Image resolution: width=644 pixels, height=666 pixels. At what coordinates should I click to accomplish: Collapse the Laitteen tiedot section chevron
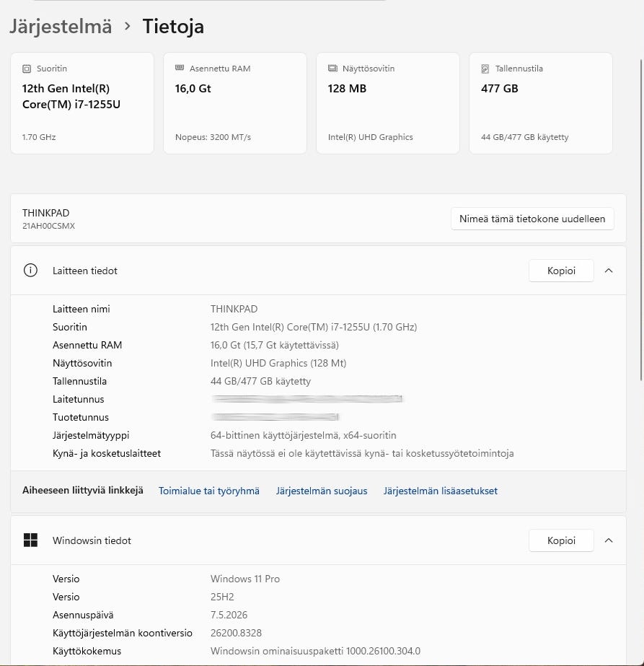point(609,271)
